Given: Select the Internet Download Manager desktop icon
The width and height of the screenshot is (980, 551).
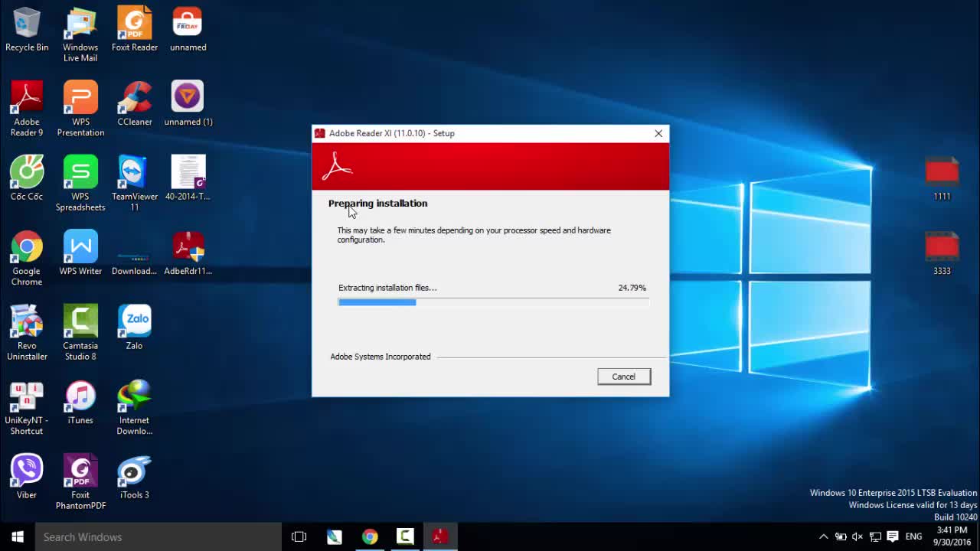Looking at the screenshot, I should (134, 407).
